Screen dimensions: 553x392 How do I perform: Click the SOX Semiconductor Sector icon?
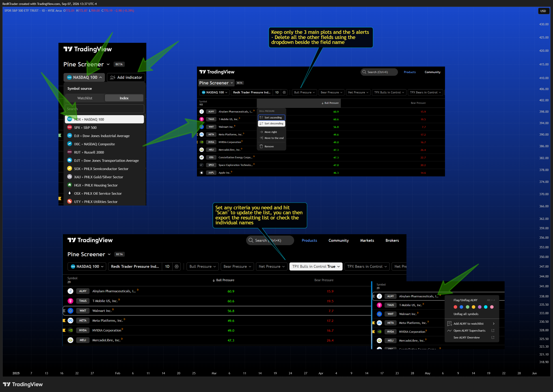pyautogui.click(x=69, y=169)
